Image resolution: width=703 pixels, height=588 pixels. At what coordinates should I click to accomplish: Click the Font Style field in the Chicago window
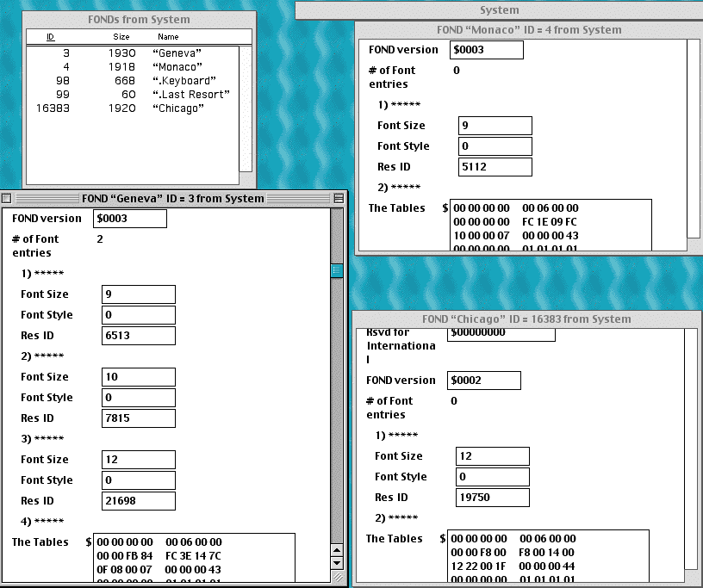(492, 477)
